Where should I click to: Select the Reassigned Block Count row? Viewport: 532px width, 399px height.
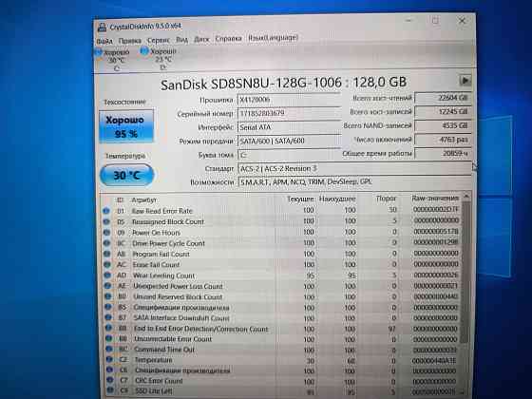click(x=281, y=221)
